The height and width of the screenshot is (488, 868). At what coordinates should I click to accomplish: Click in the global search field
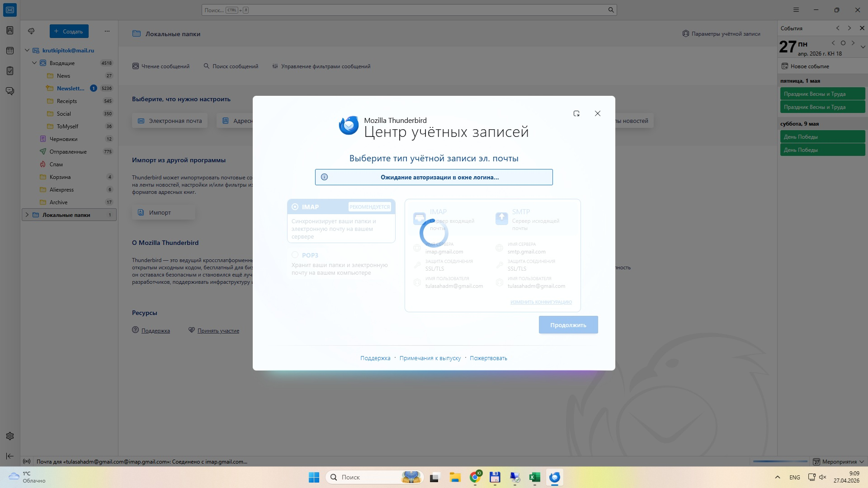pyautogui.click(x=407, y=10)
